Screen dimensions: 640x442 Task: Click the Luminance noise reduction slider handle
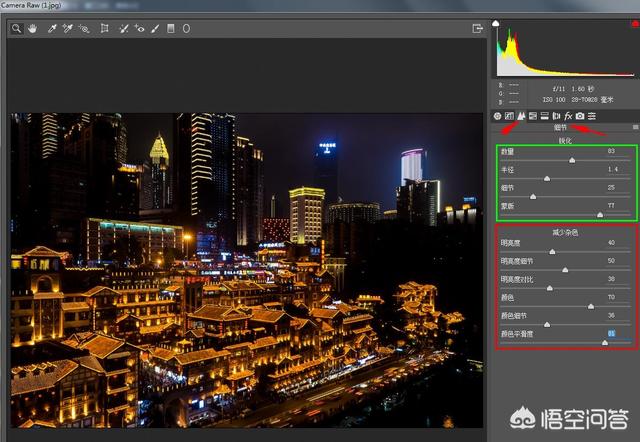coord(552,252)
